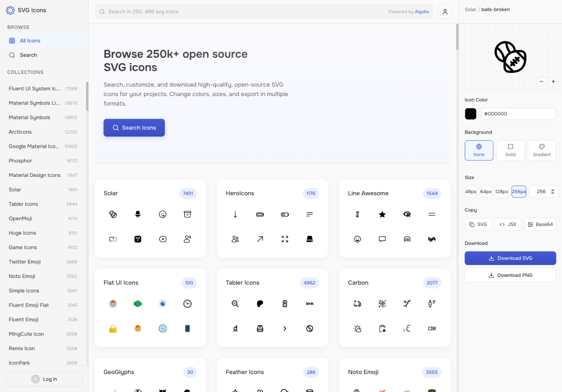Select the backspace icon in Solar card
Image resolution: width=562 pixels, height=392 pixels.
pyautogui.click(x=163, y=239)
